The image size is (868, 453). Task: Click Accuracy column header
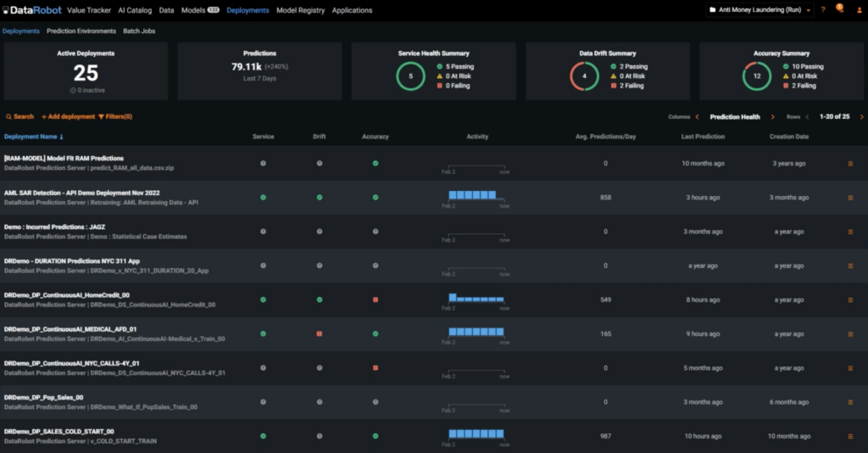(376, 137)
